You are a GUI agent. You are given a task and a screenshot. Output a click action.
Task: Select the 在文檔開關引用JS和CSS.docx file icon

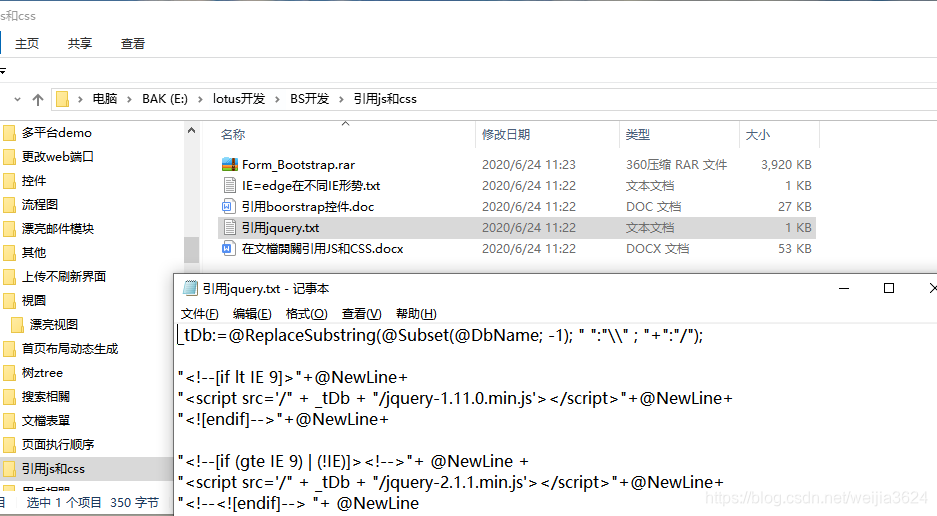(x=229, y=249)
